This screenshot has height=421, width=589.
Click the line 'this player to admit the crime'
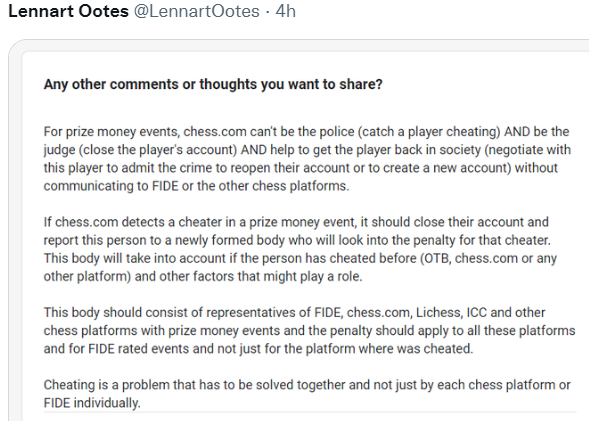301,168
